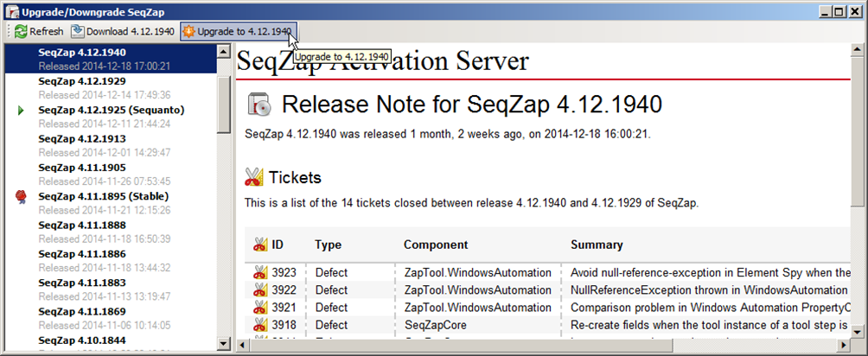
Task: Click the Release Note disc icon
Action: 259,104
